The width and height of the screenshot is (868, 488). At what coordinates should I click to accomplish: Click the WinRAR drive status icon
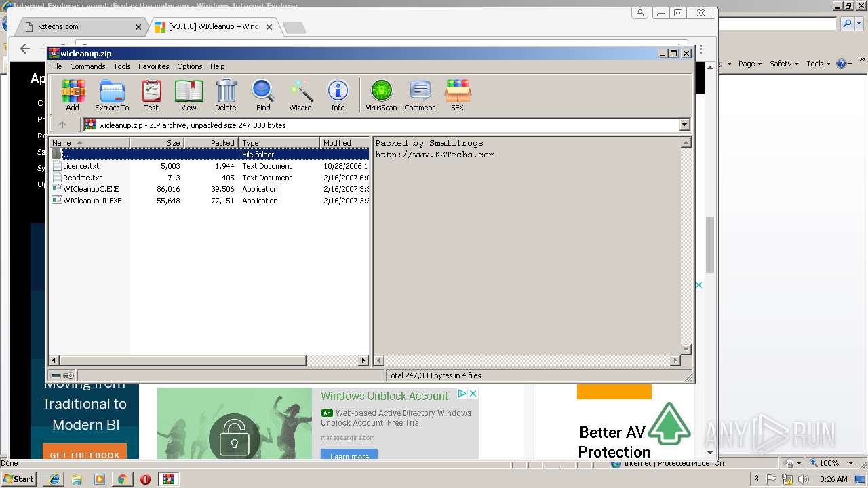(56, 375)
